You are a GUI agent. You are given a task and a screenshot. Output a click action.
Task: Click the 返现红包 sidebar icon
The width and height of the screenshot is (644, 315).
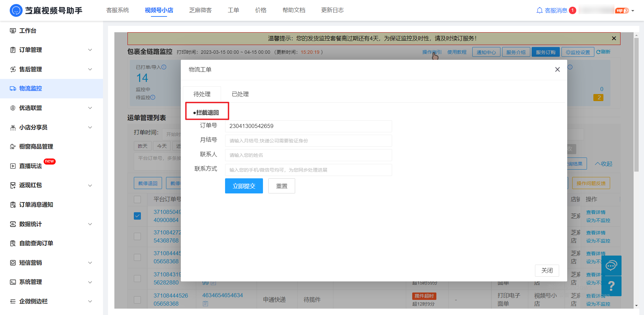coord(13,185)
